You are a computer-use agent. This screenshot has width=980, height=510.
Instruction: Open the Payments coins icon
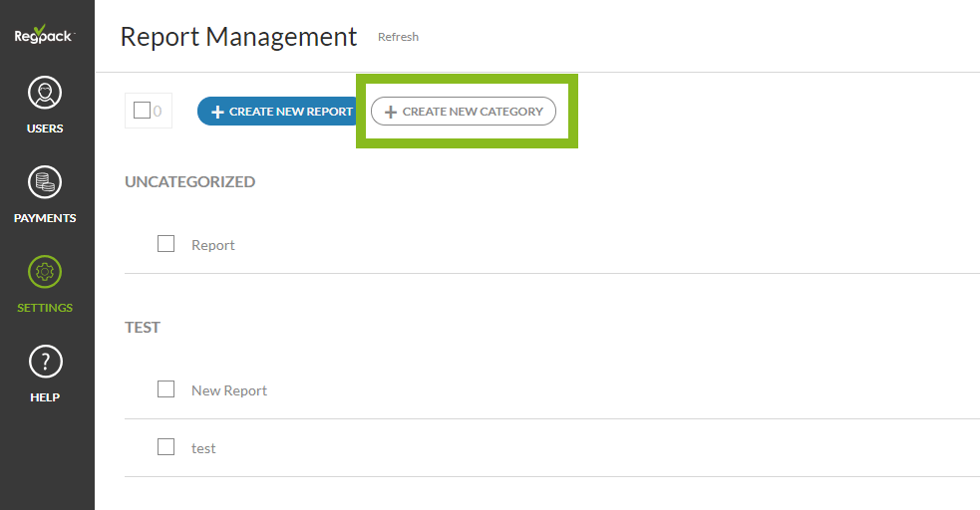coord(45,182)
